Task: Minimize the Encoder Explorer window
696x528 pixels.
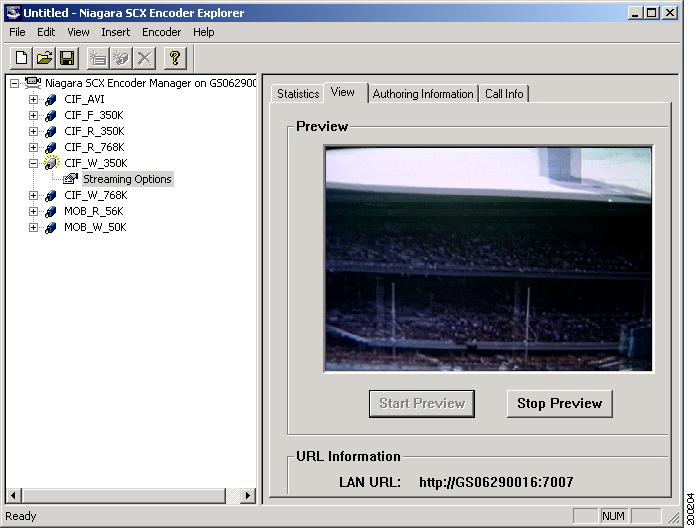Action: click(x=636, y=13)
